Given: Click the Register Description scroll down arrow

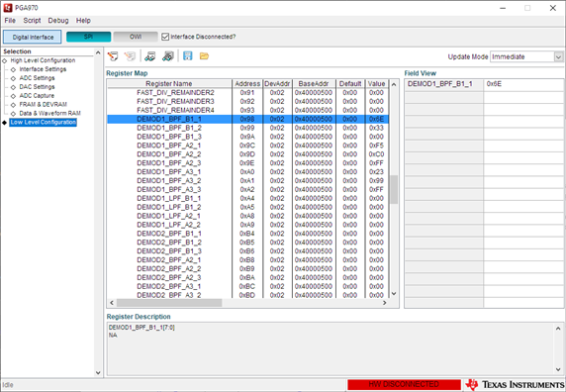Looking at the screenshot, I should pyautogui.click(x=558, y=369).
